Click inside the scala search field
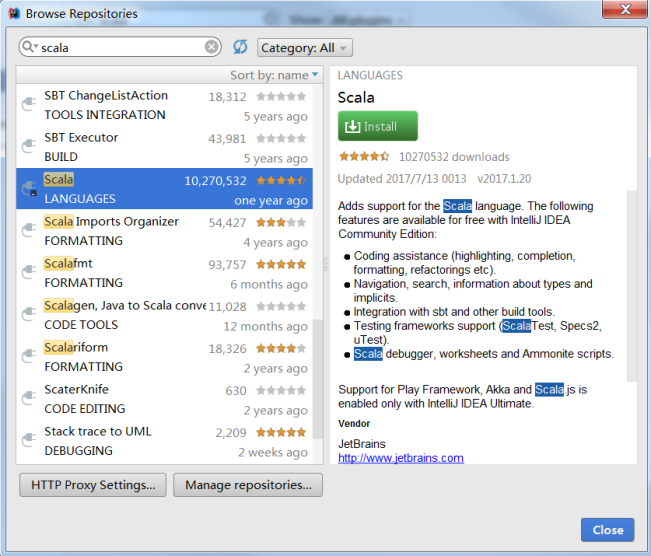The height and width of the screenshot is (556, 651). [120, 47]
